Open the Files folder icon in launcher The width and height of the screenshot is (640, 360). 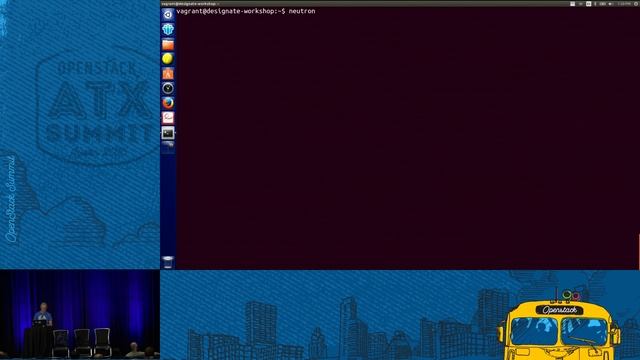(x=168, y=44)
